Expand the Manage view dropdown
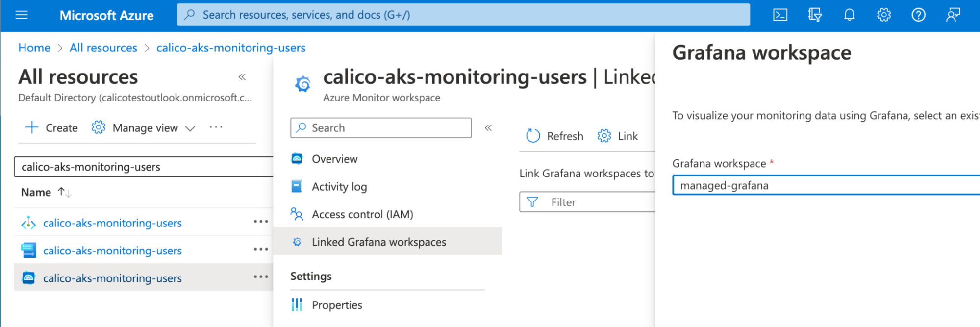 click(x=190, y=128)
